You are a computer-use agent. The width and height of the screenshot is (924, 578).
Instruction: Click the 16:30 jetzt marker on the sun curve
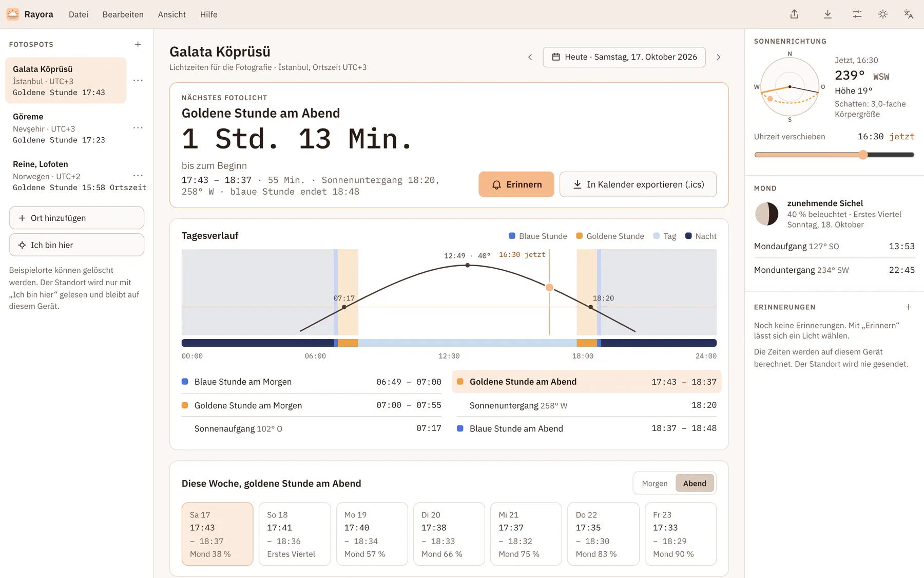[x=549, y=287]
